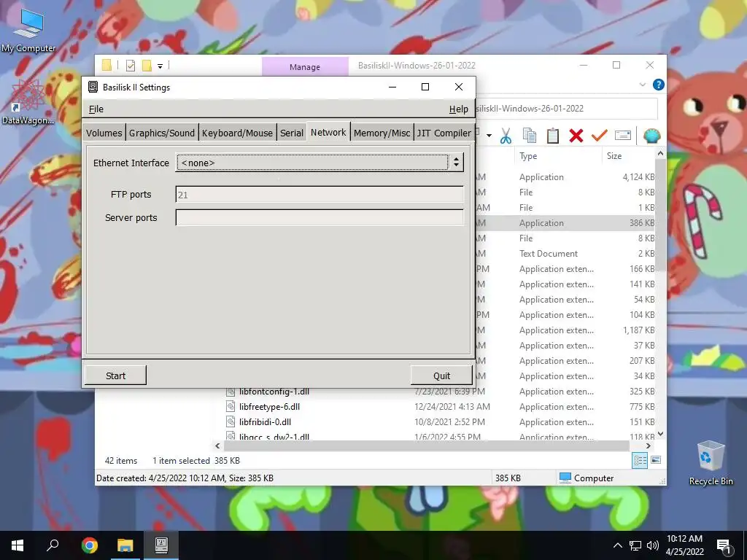Open Explorer Help via blue question mark
Image resolution: width=747 pixels, height=560 pixels.
(659, 85)
